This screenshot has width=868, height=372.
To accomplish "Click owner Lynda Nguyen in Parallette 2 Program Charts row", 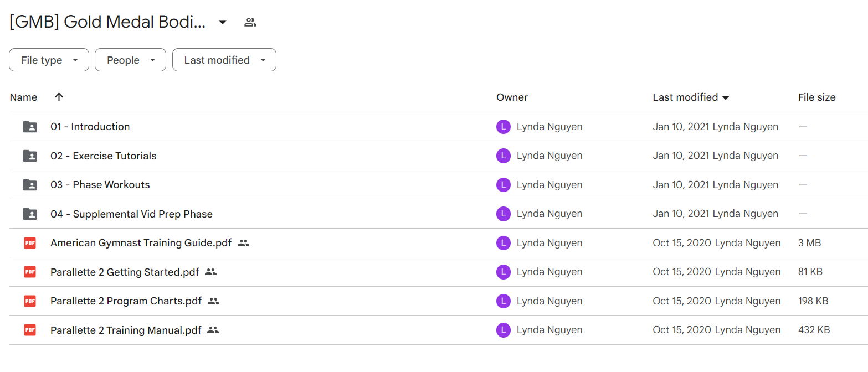I will (549, 301).
